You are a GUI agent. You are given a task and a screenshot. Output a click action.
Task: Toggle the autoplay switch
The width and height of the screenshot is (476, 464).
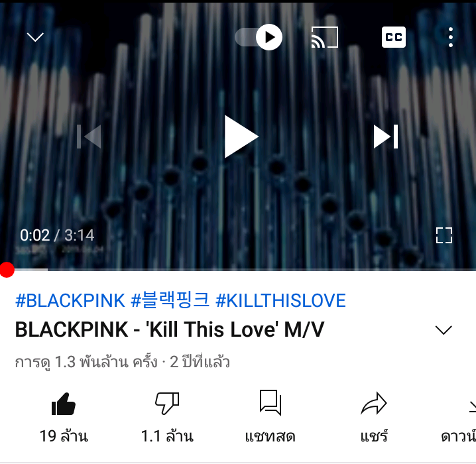[x=259, y=37]
